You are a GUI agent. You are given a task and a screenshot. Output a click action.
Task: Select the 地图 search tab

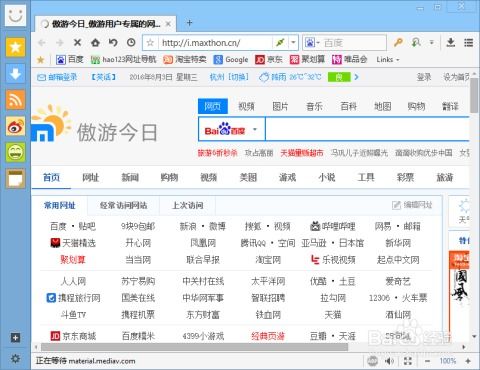point(382,106)
